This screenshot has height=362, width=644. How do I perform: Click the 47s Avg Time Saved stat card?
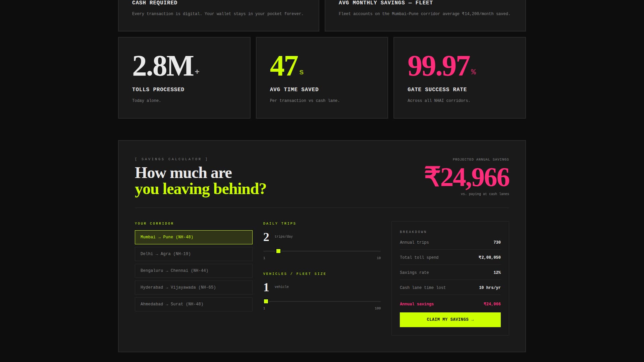[x=322, y=77]
